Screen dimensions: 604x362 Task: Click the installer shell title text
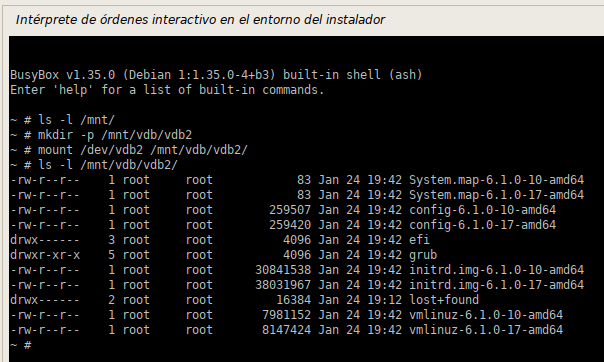tap(200, 20)
